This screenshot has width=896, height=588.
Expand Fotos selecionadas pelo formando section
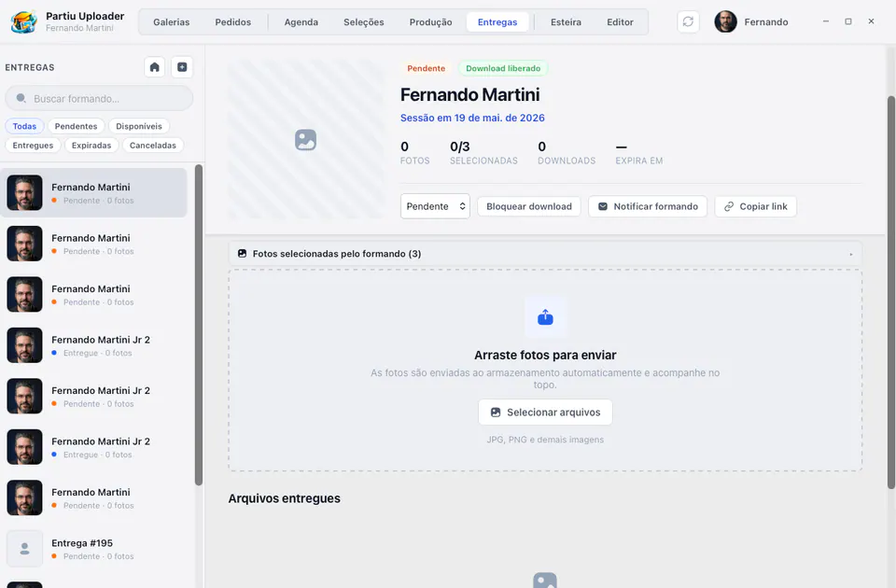coord(545,254)
